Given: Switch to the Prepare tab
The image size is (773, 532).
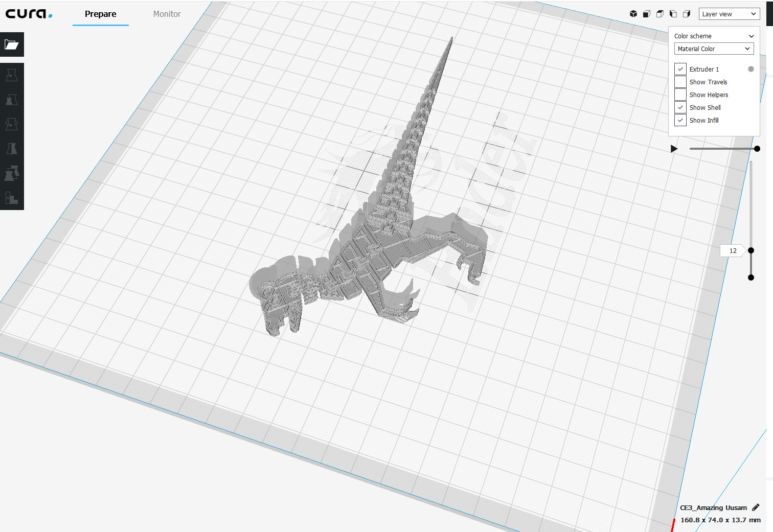Looking at the screenshot, I should point(101,14).
